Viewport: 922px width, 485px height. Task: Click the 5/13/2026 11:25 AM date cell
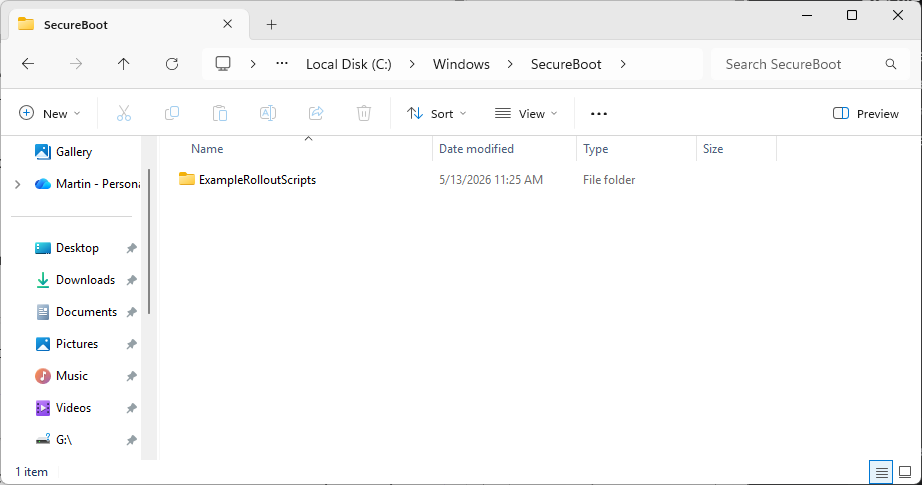pos(491,180)
